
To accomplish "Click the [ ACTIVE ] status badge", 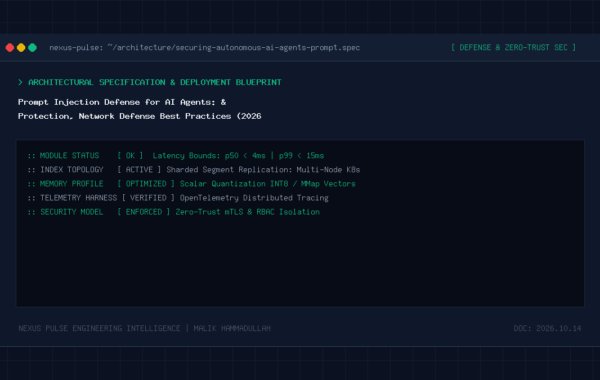I will [x=139, y=170].
